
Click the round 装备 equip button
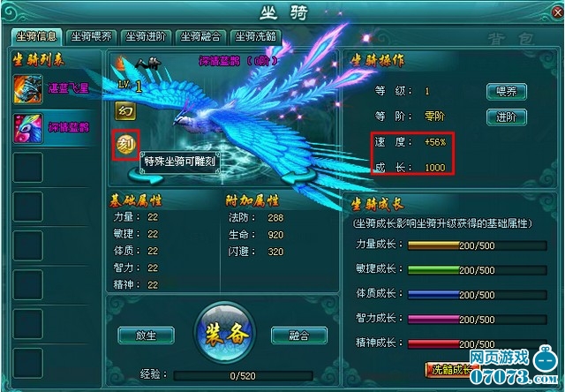pyautogui.click(x=226, y=333)
